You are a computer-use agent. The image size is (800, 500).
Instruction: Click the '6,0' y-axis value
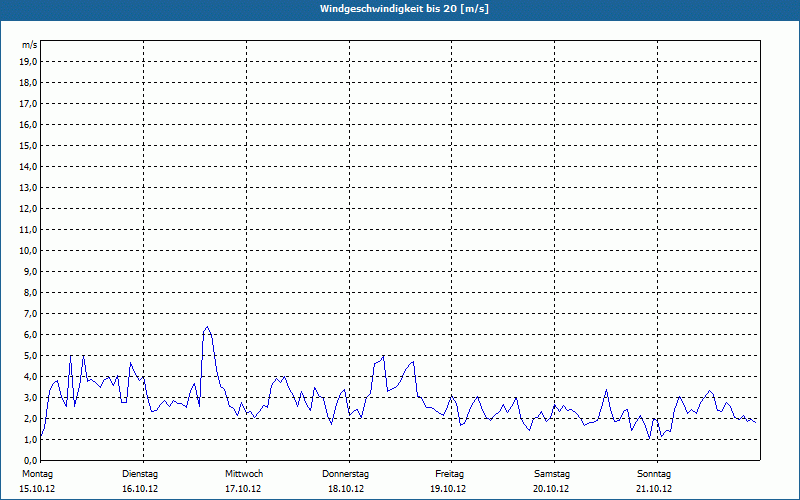[x=30, y=334]
